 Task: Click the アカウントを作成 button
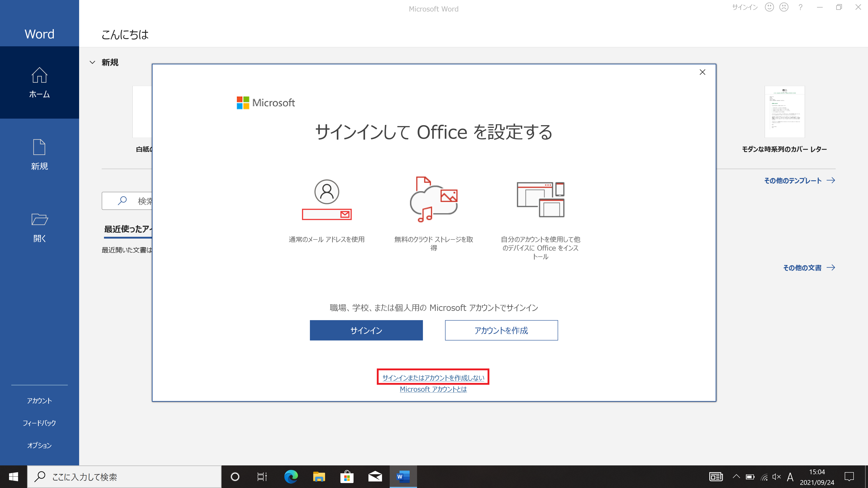click(501, 330)
